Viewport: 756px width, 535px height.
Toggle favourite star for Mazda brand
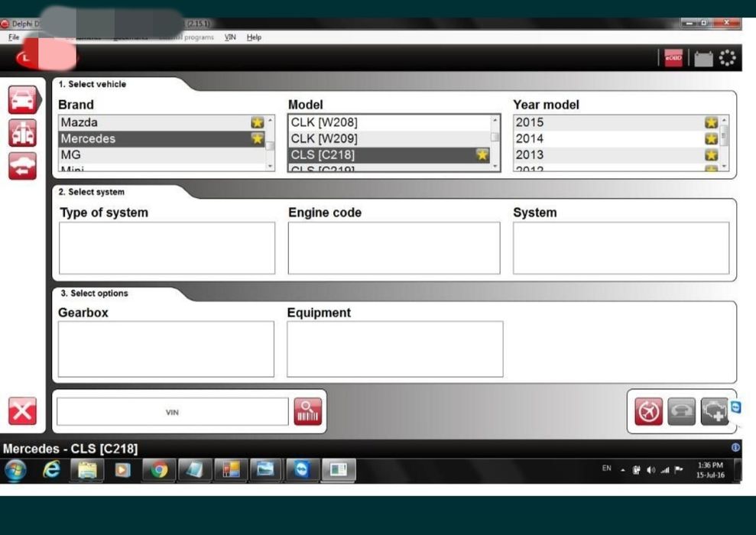(x=258, y=122)
